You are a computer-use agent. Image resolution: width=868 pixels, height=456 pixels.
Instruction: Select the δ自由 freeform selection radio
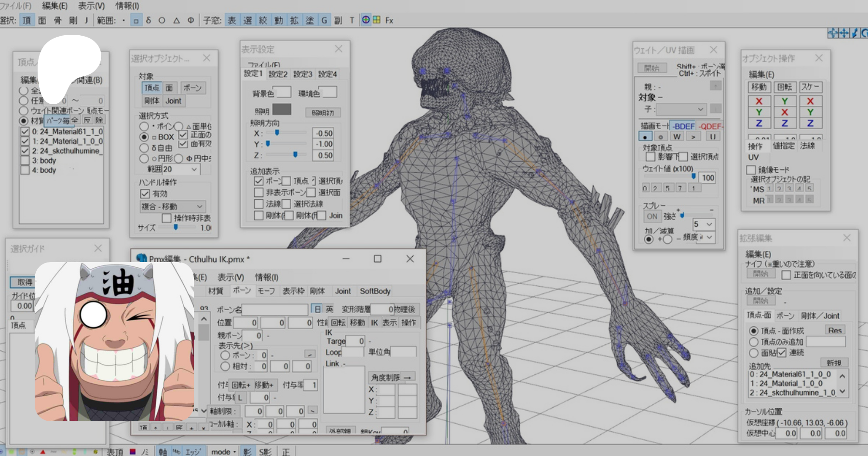point(144,148)
